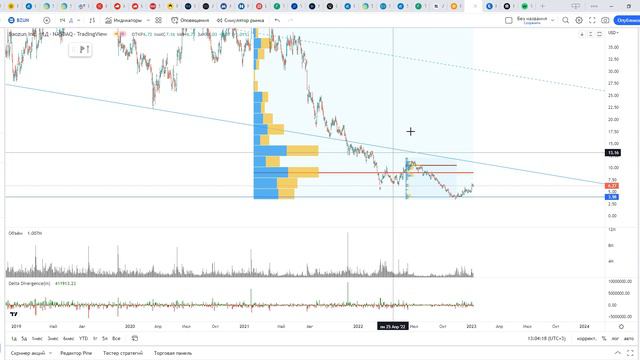Screen dimensions: 640x360
Task: Open the go-to-date calendar icon
Action: (135, 338)
